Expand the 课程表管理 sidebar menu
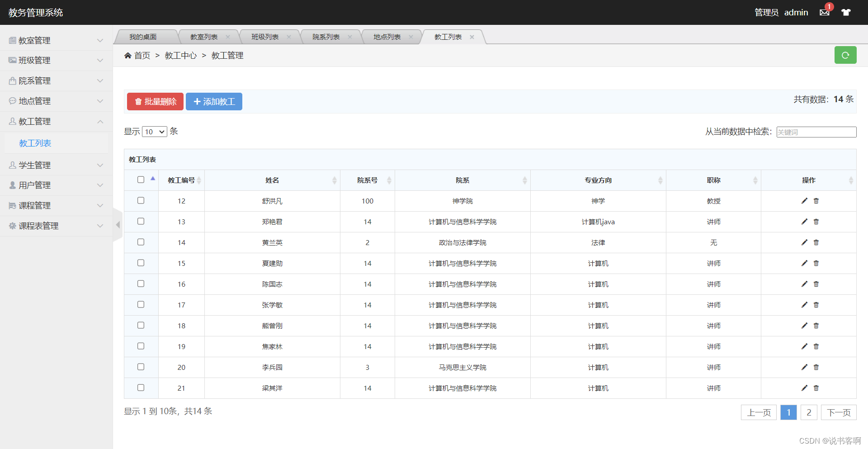This screenshot has height=449, width=868. [56, 226]
